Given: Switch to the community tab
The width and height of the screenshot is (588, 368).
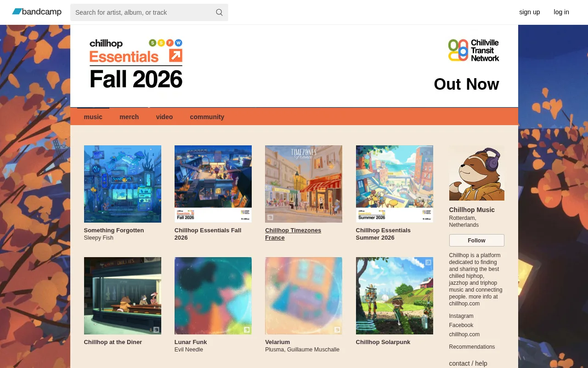Looking at the screenshot, I should point(207,117).
